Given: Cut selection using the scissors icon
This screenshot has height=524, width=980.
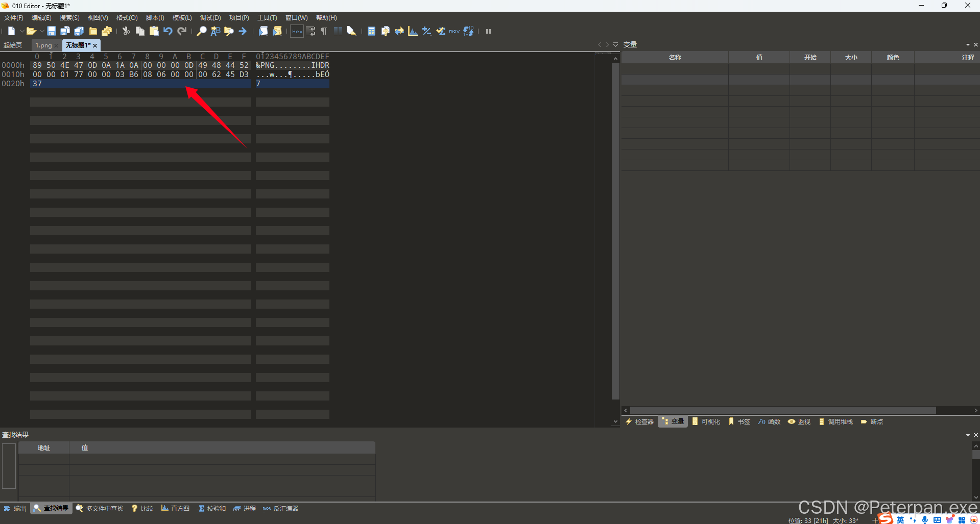Looking at the screenshot, I should [x=126, y=31].
